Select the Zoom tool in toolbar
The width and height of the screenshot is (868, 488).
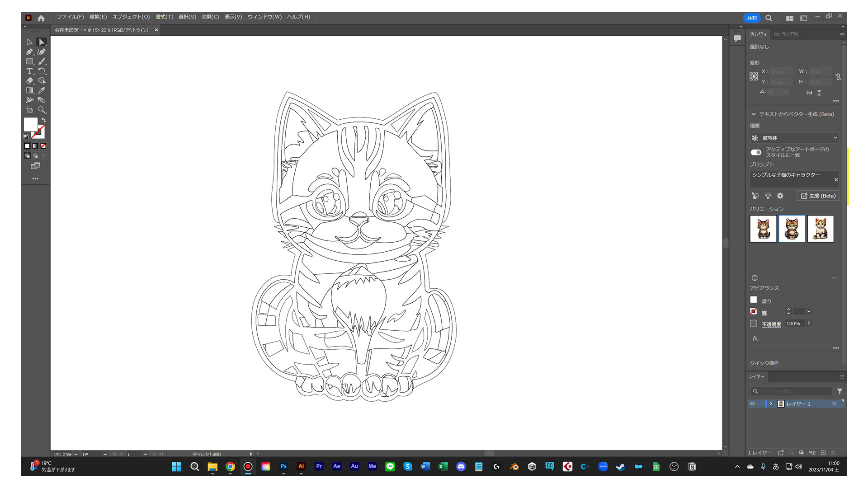point(42,110)
